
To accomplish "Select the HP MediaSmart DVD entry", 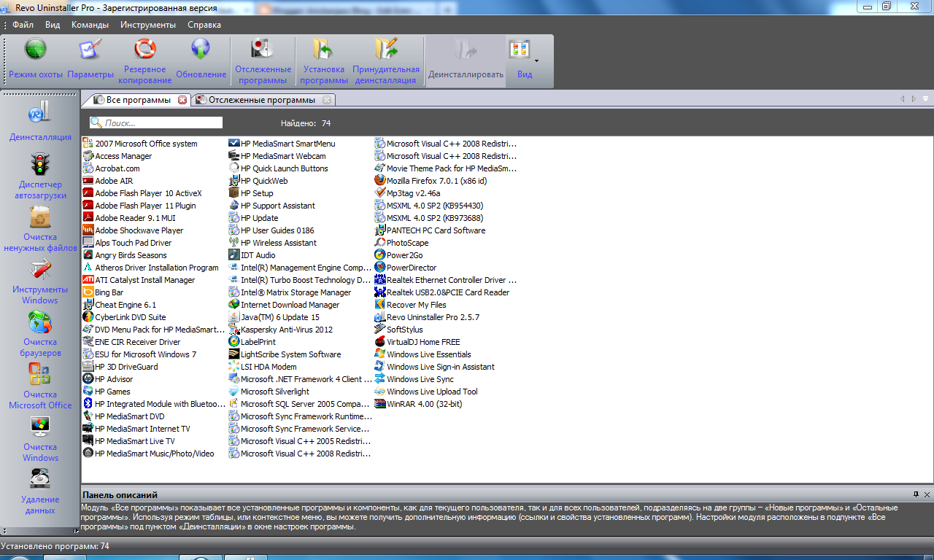I will tap(124, 416).
